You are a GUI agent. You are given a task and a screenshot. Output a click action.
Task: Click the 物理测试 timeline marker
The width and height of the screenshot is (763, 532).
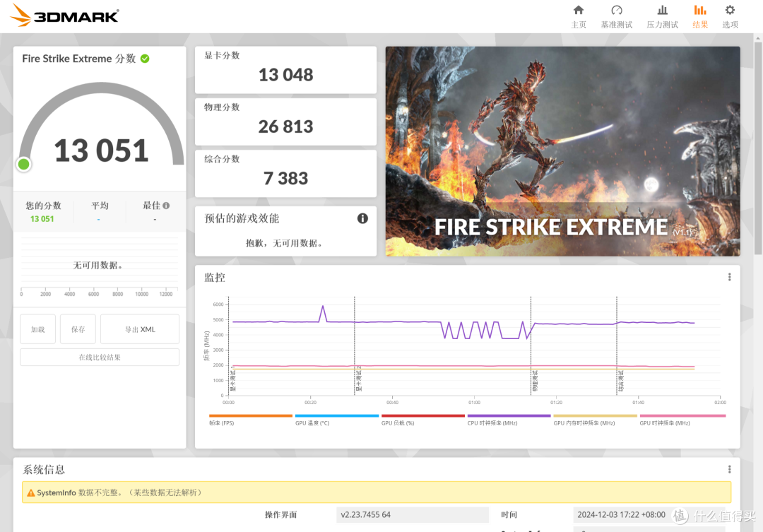coord(535,381)
